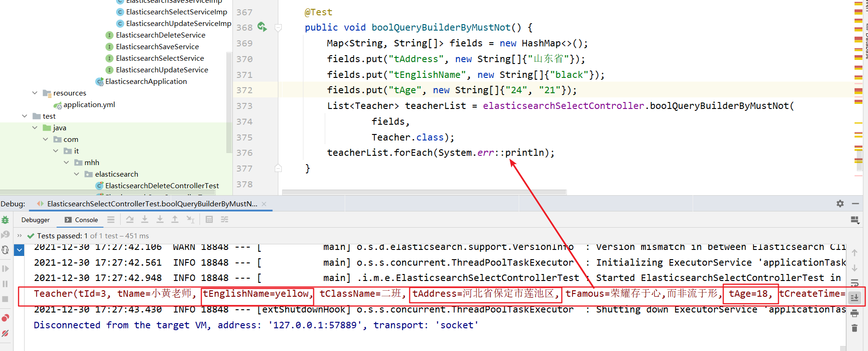Click the editor horizontal scrollbar
The width and height of the screenshot is (868, 351).
(424, 191)
